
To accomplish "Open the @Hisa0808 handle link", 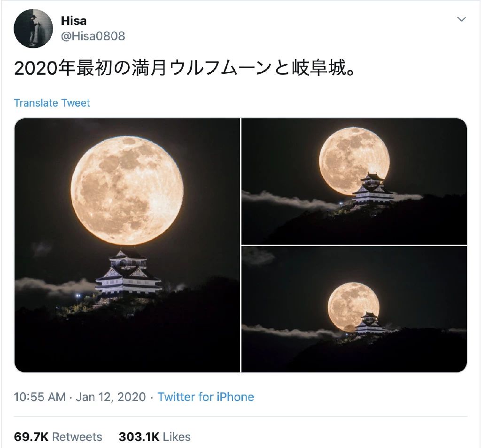I will 93,36.
